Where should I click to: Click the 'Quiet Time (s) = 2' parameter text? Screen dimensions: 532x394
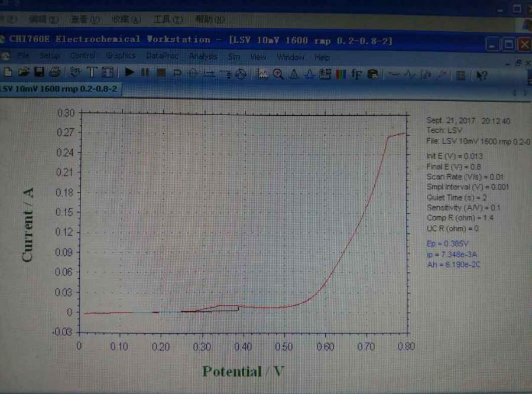(x=456, y=197)
